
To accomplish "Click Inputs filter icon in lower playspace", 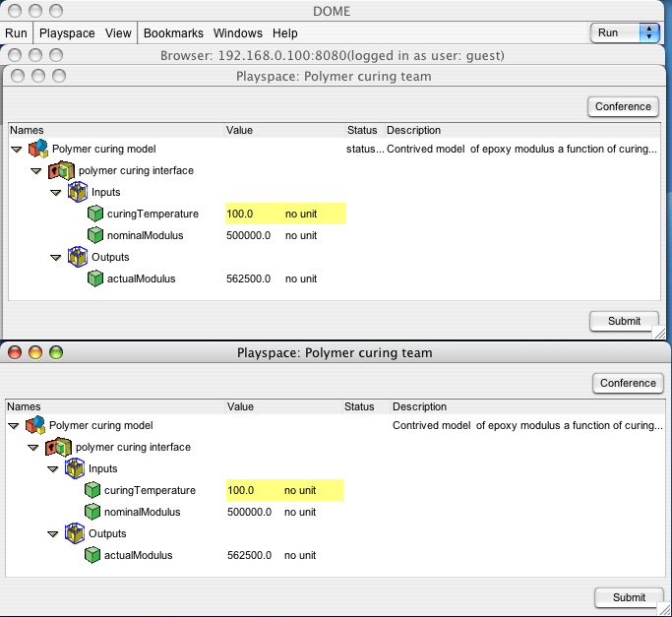I will pos(75,468).
